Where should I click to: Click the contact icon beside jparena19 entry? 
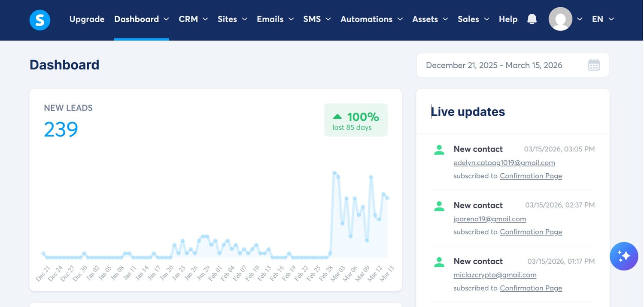click(439, 206)
